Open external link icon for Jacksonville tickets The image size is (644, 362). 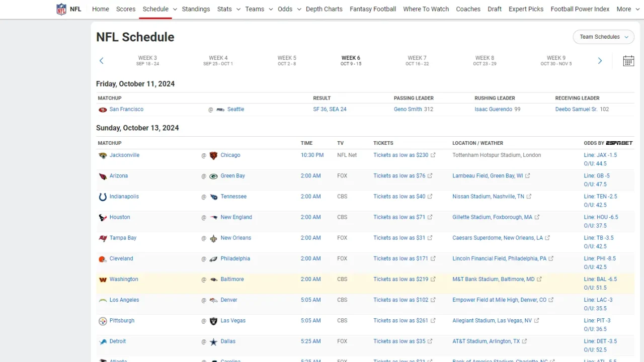coord(433,155)
